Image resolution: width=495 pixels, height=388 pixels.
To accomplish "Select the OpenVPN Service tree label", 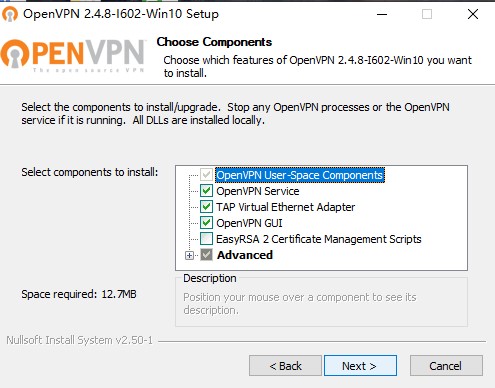I will coord(258,191).
